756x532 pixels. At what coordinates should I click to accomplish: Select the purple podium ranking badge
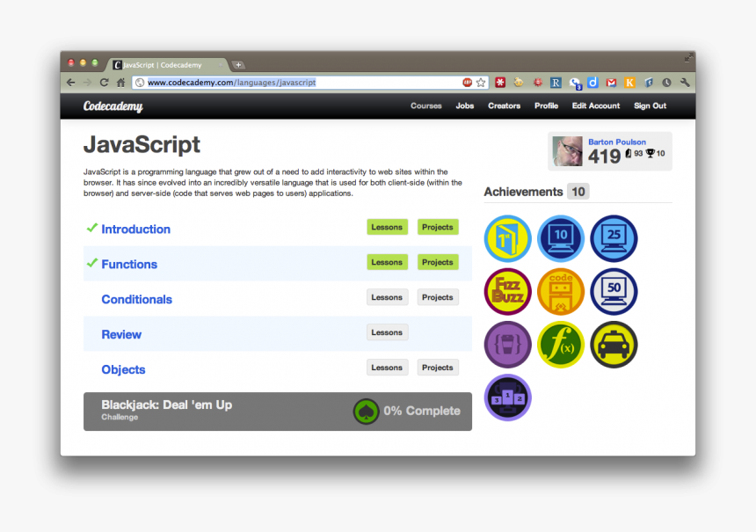point(508,398)
